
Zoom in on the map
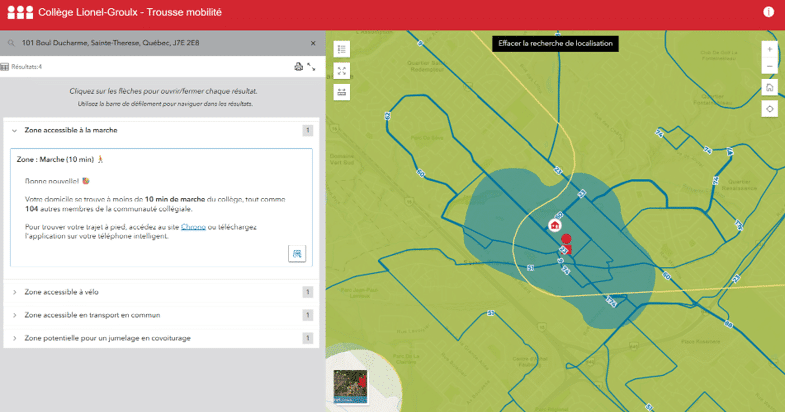[769, 50]
